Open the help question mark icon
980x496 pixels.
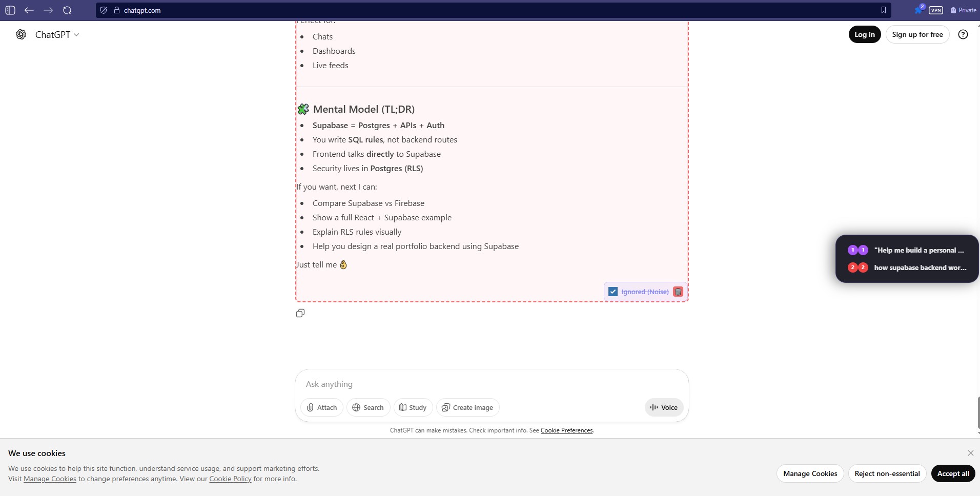click(x=963, y=34)
